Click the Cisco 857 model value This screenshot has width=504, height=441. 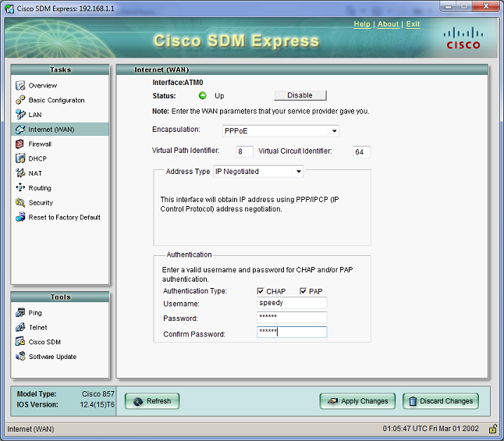(98, 393)
